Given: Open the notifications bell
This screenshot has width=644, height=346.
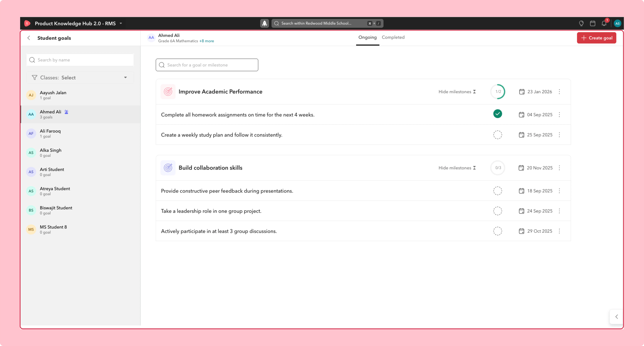Looking at the screenshot, I should tap(604, 23).
